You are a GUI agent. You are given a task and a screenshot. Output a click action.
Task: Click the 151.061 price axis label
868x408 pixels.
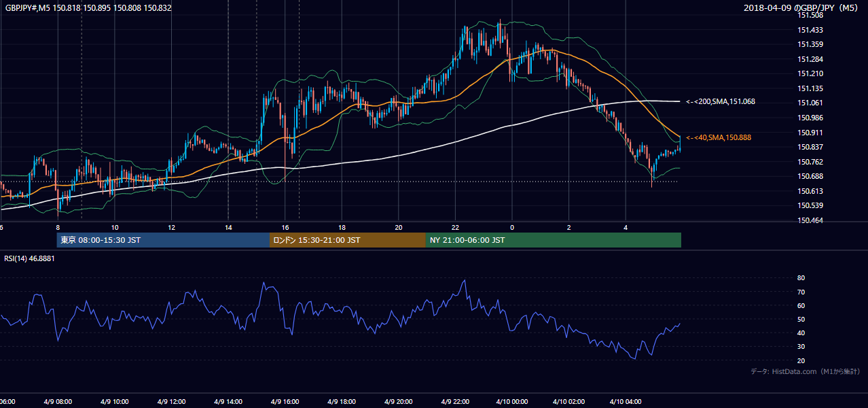(810, 103)
